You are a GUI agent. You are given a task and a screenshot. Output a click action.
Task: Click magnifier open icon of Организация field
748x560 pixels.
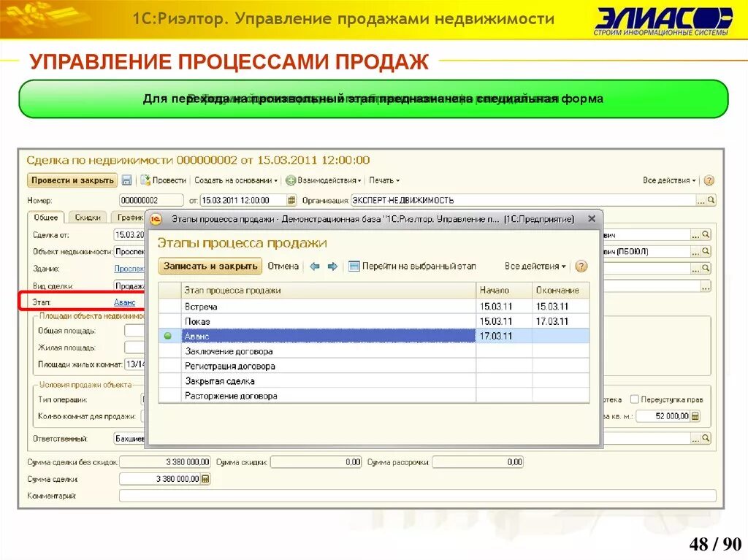pos(711,200)
